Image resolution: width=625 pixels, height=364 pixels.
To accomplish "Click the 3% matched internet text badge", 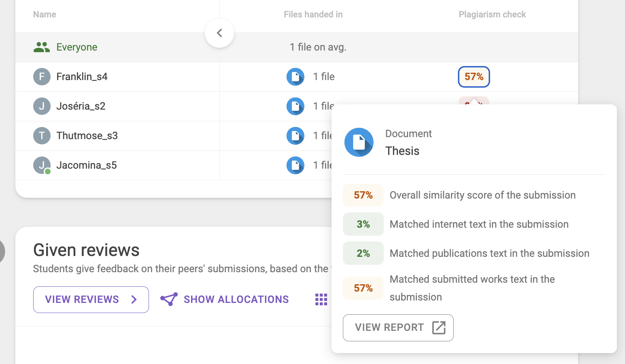I will coord(363,224).
